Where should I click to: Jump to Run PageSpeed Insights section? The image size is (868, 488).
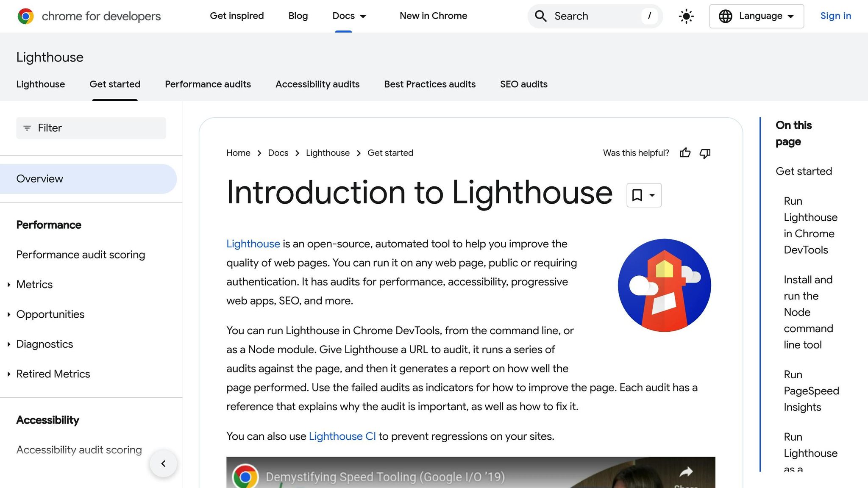[x=811, y=391]
